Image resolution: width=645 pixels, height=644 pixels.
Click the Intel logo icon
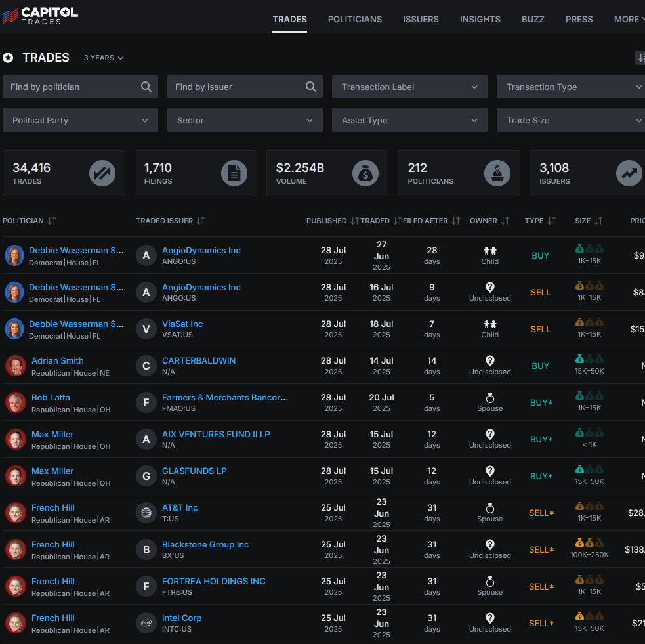[146, 623]
